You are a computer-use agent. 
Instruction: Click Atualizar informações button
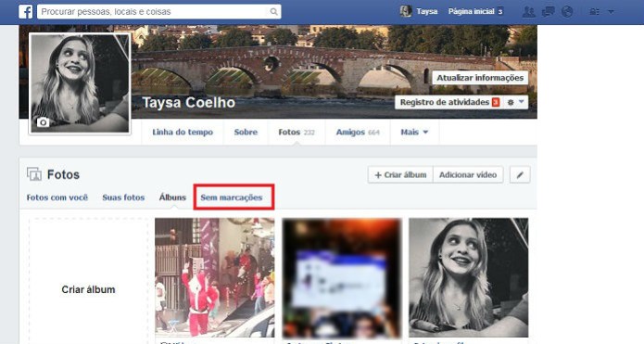click(x=480, y=78)
